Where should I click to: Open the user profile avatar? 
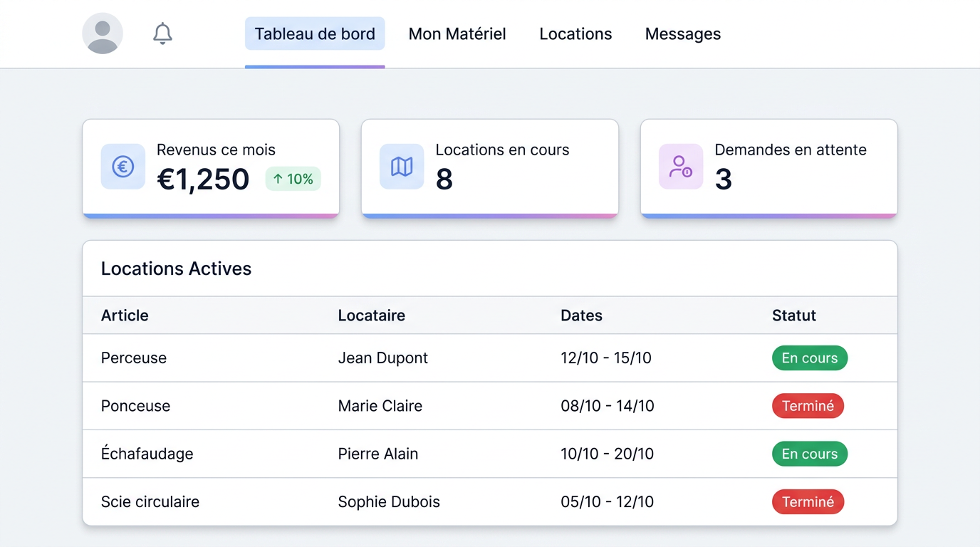[103, 33]
